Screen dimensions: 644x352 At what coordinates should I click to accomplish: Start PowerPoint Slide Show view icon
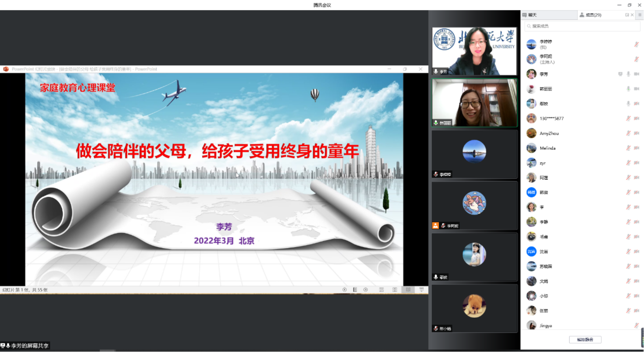tap(422, 290)
